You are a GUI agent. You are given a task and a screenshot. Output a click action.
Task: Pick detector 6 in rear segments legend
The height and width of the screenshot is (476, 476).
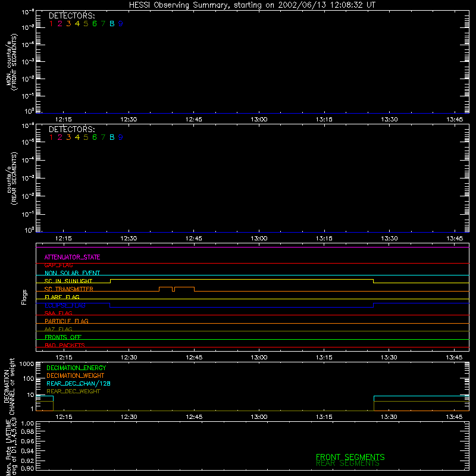(x=95, y=137)
